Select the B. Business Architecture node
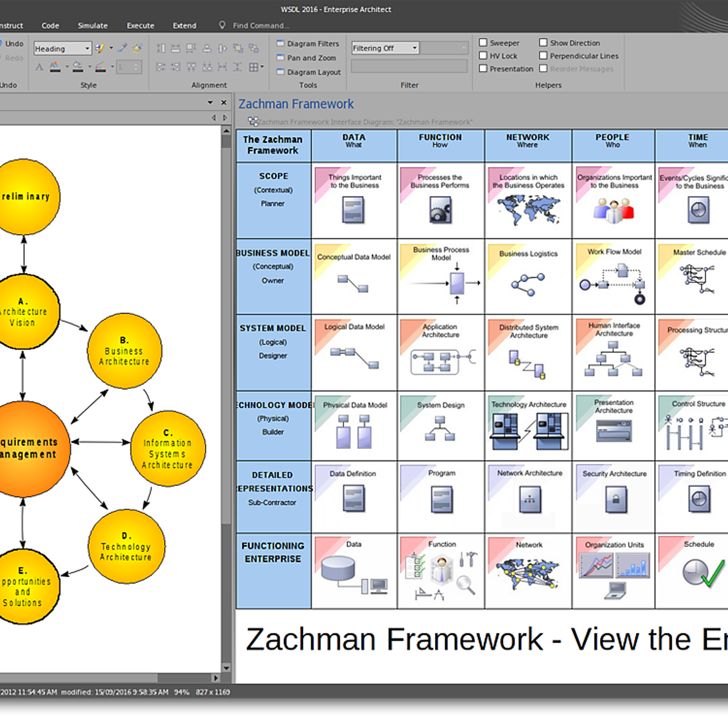 124,351
